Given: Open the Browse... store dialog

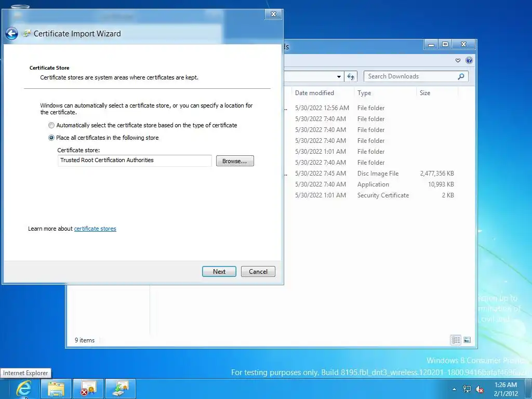Looking at the screenshot, I should 235,161.
